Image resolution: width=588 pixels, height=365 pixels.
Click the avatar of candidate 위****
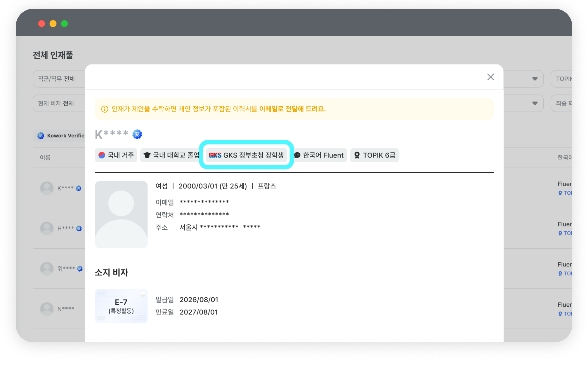coord(47,269)
